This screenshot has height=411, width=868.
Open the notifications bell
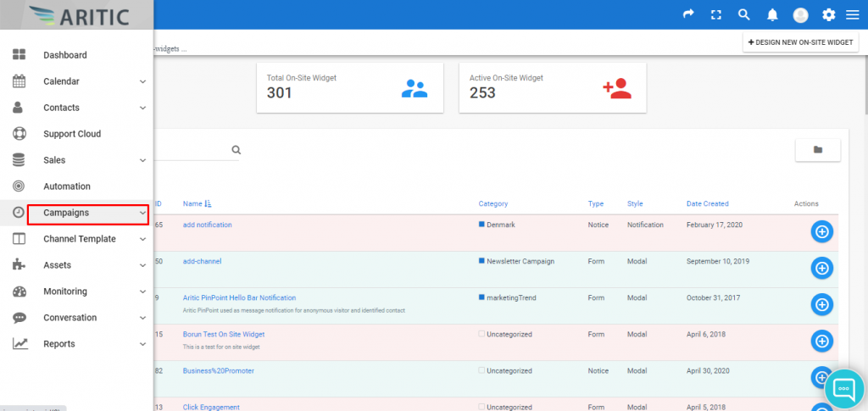[772, 15]
